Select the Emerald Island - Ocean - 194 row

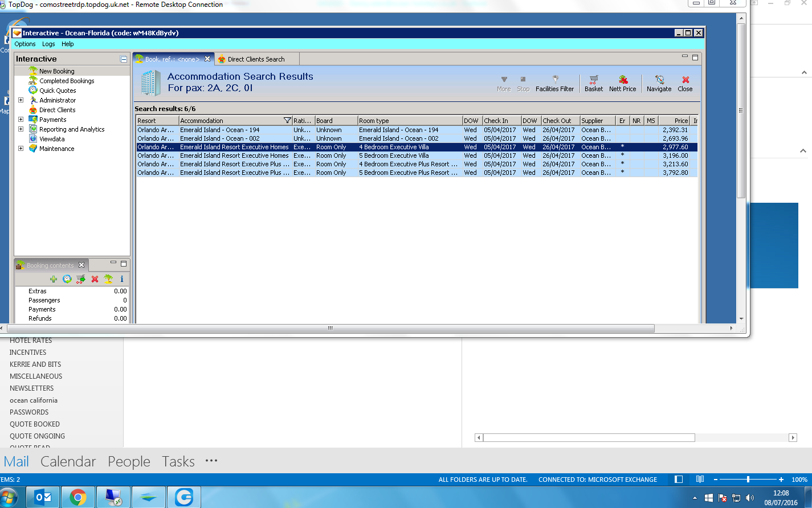417,130
